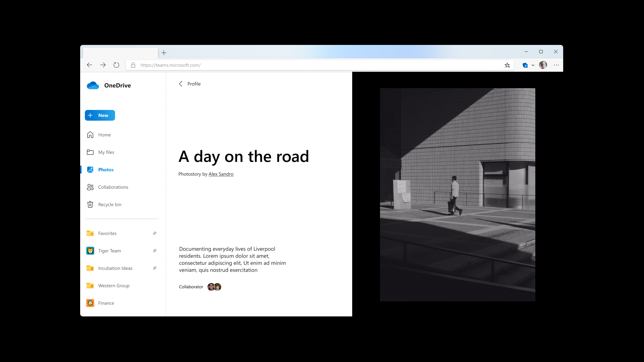Toggle pin on Tiger Team
Image resolution: width=644 pixels, height=362 pixels.
pyautogui.click(x=155, y=251)
